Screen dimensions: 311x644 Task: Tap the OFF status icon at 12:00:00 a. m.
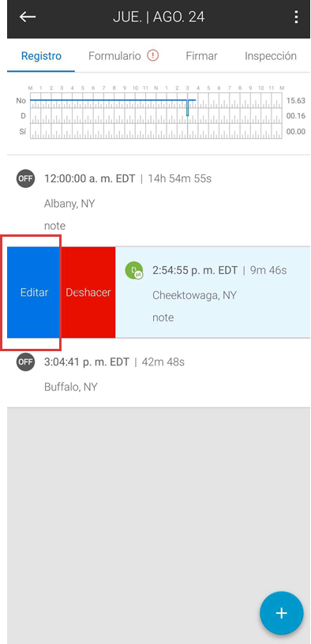(25, 178)
